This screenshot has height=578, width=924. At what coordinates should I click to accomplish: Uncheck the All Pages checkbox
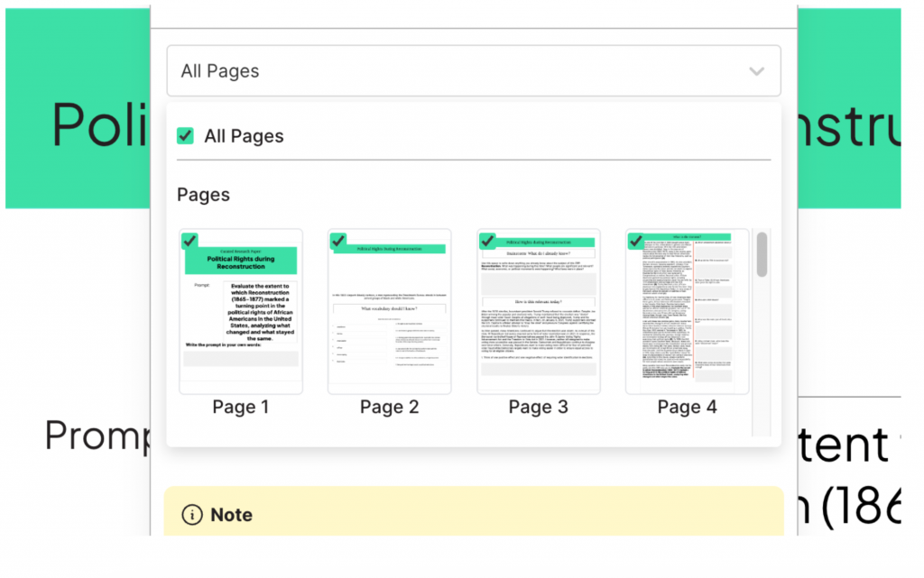[185, 136]
